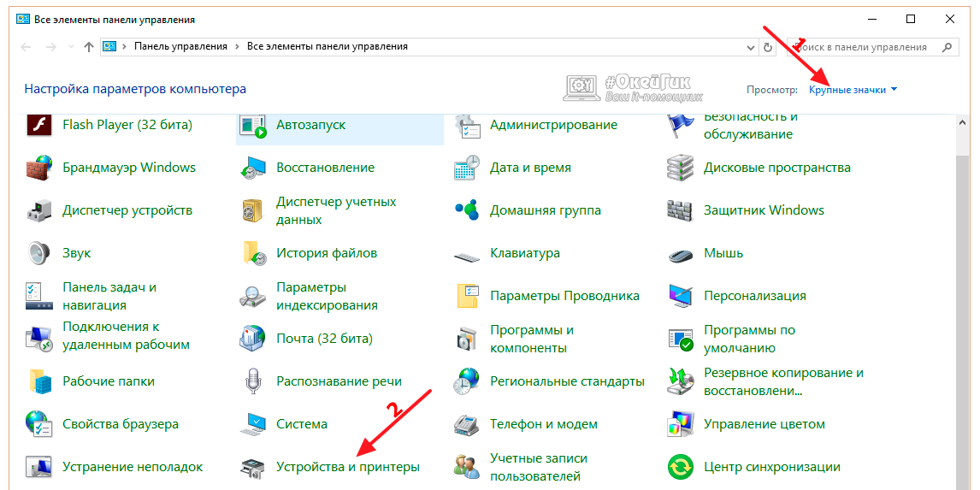Image resolution: width=980 pixels, height=490 pixels.
Task: Click the Мышь mouse icon
Action: (681, 255)
